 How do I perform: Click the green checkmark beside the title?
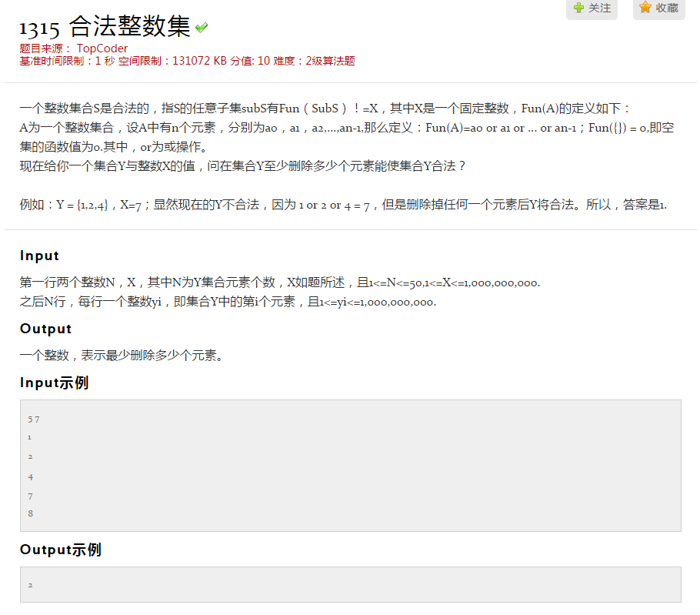(x=202, y=28)
